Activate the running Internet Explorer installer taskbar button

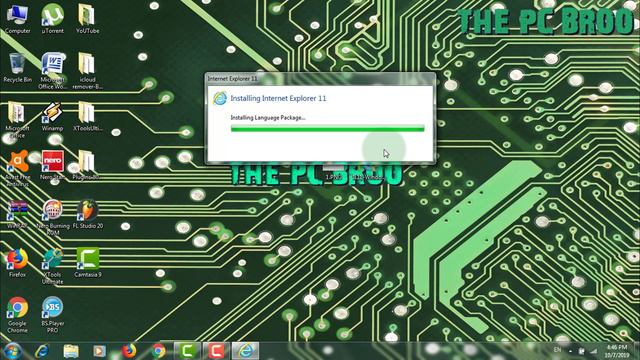point(245,351)
